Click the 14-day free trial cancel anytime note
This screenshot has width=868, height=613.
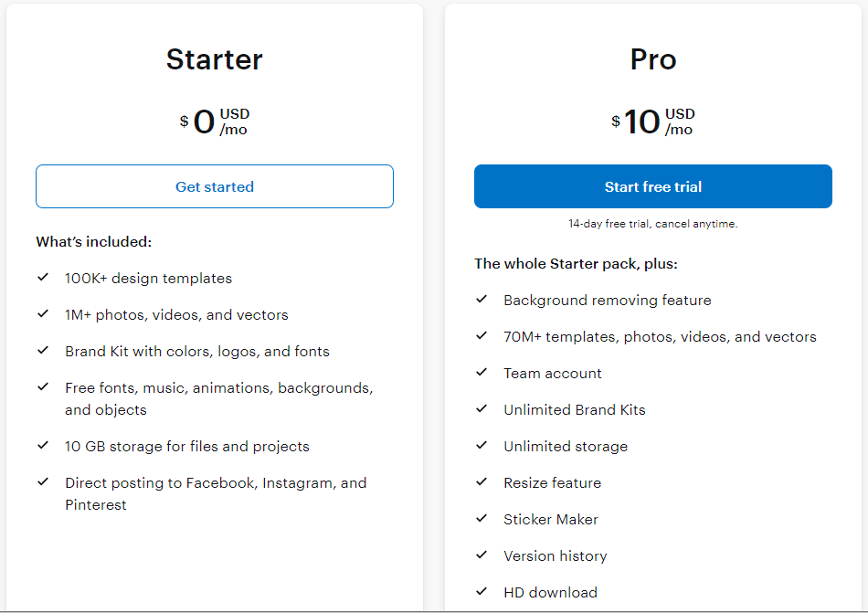(653, 223)
